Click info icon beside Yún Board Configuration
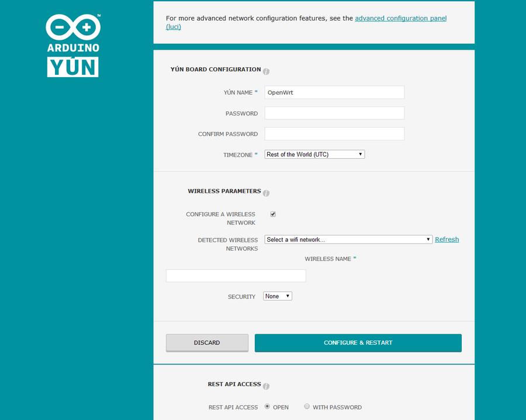 coord(266,71)
